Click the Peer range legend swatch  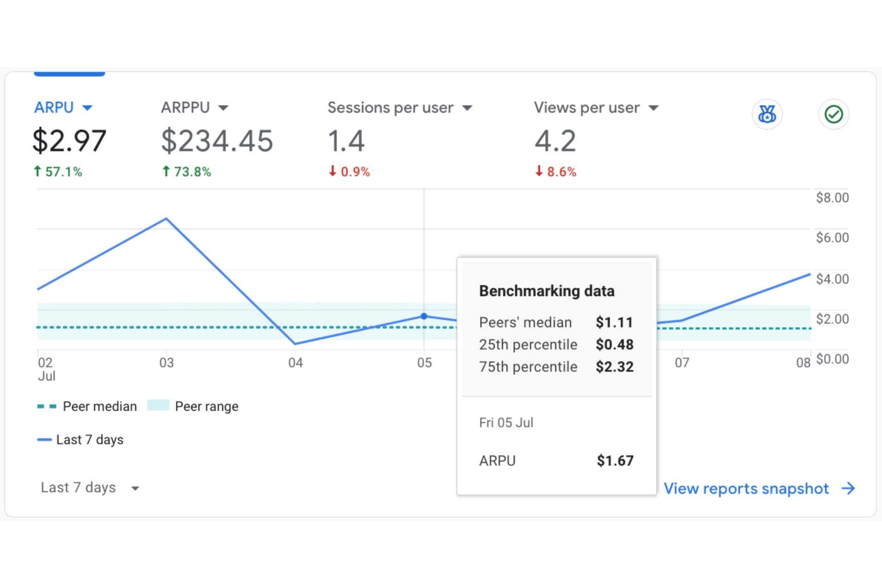[x=158, y=406]
